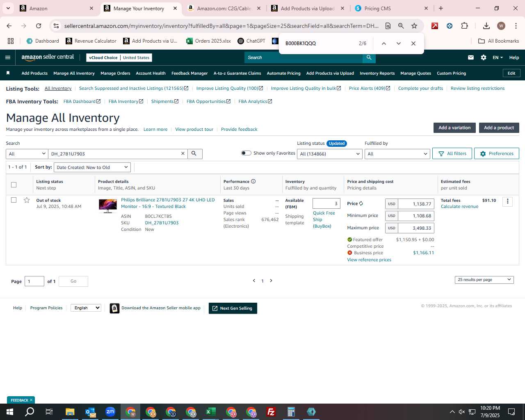Switch to the Amazon.com: C2G/Cable tab
This screenshot has height=420, width=525.
(x=224, y=8)
